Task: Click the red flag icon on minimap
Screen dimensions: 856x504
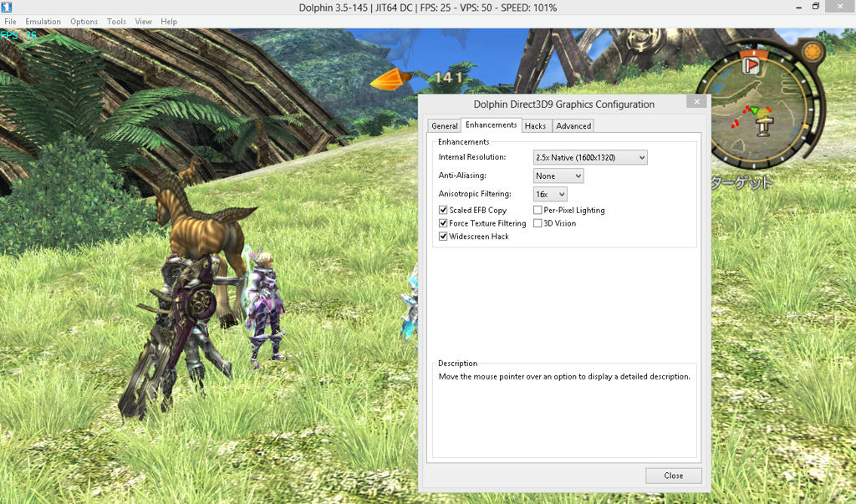Action: tap(752, 65)
